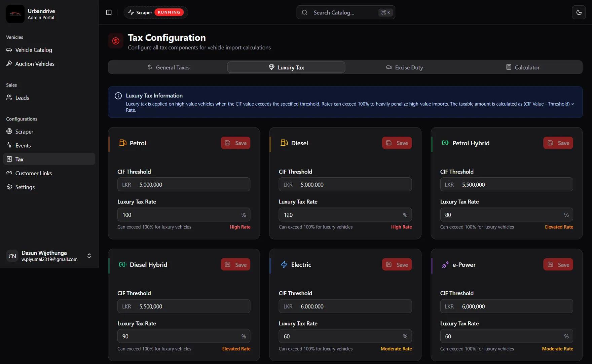The height and width of the screenshot is (364, 592).
Task: Expand the Dasun Wijethunga user menu
Action: [x=49, y=256]
